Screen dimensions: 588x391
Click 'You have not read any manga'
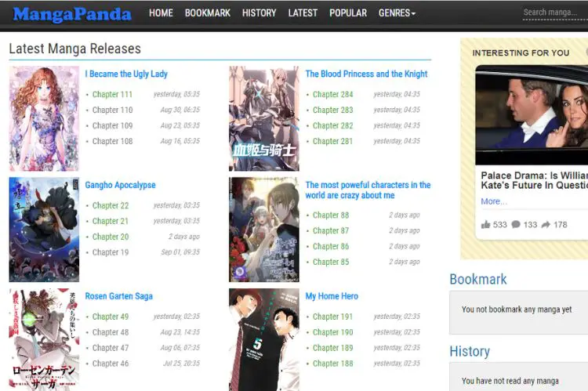510,381
